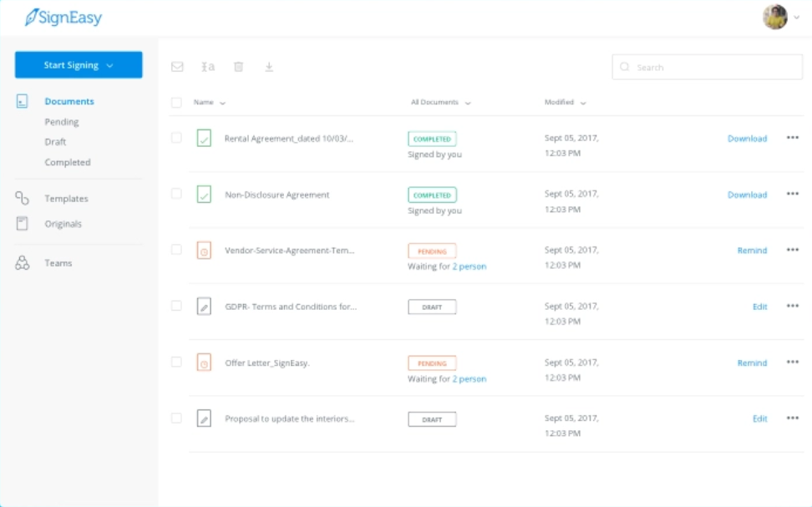Edit the GDPR Terms and Conditions draft
Image resolution: width=812 pixels, height=507 pixels.
coord(759,307)
